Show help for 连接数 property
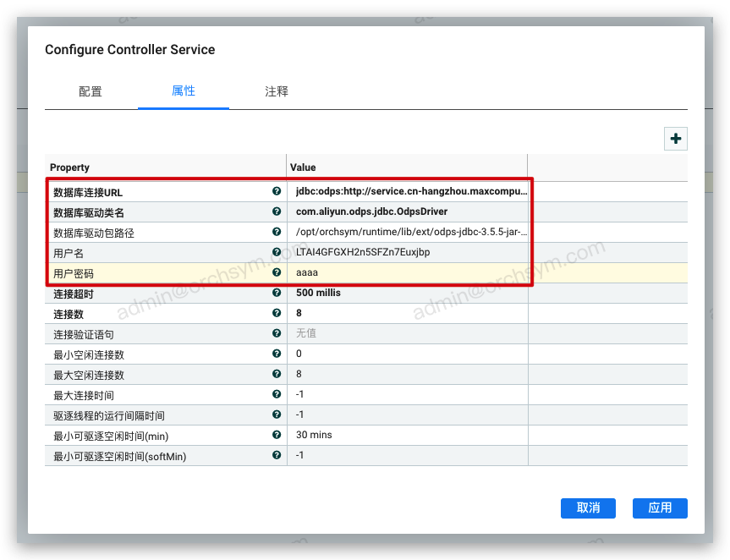730x560 pixels. 277,313
